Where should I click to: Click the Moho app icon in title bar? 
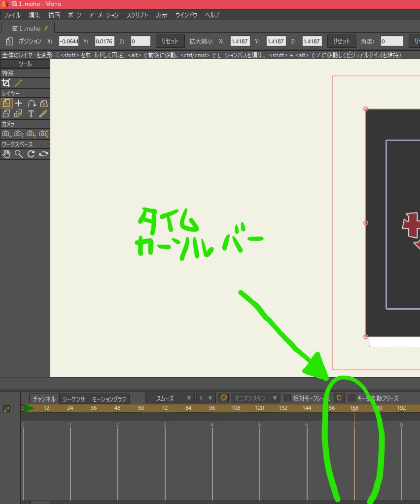tap(4, 4)
